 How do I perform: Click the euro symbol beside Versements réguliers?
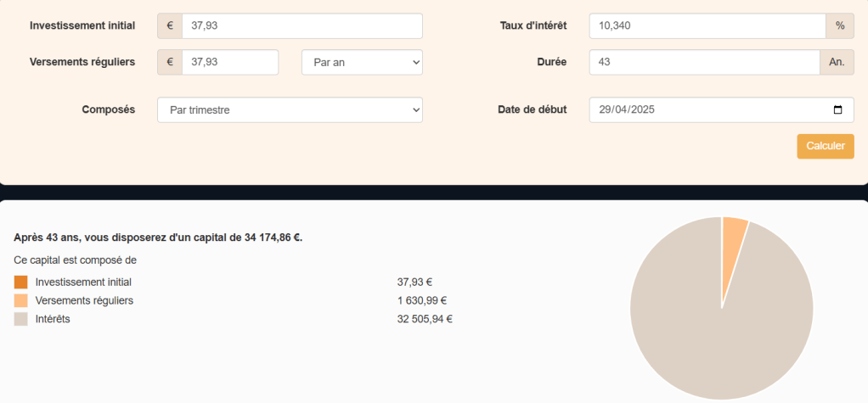170,62
